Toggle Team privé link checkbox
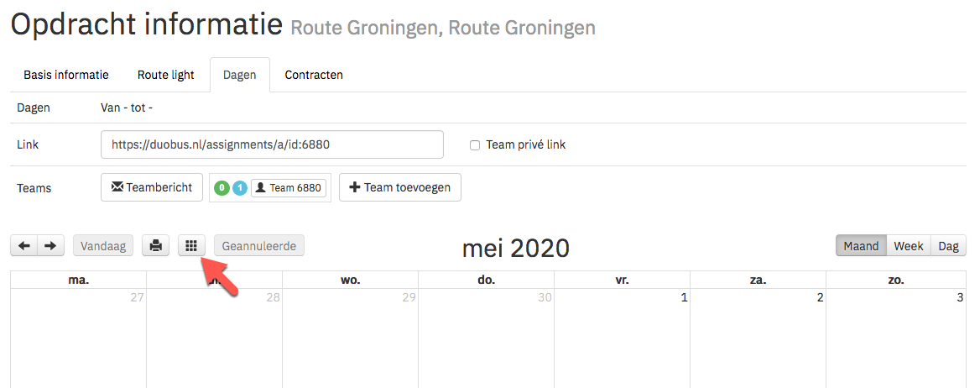This screenshot has width=980, height=388. pos(475,145)
